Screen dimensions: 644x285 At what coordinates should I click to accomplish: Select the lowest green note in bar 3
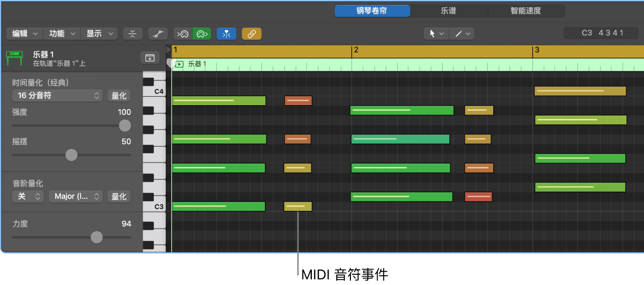580,187
